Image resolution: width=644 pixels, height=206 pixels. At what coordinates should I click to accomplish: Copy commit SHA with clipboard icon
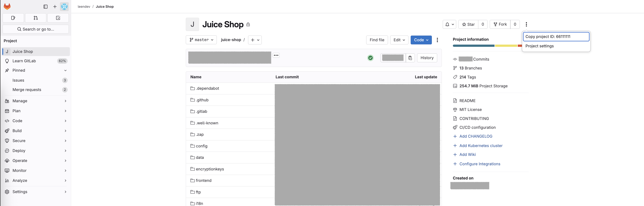pos(410,58)
